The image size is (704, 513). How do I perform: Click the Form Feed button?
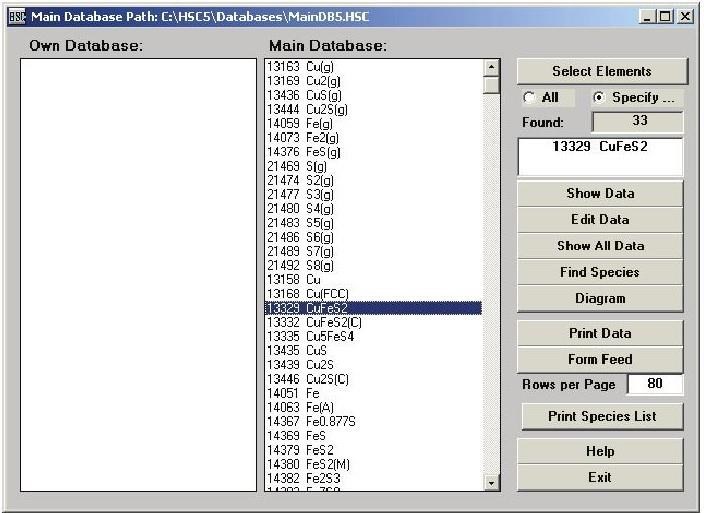click(600, 359)
